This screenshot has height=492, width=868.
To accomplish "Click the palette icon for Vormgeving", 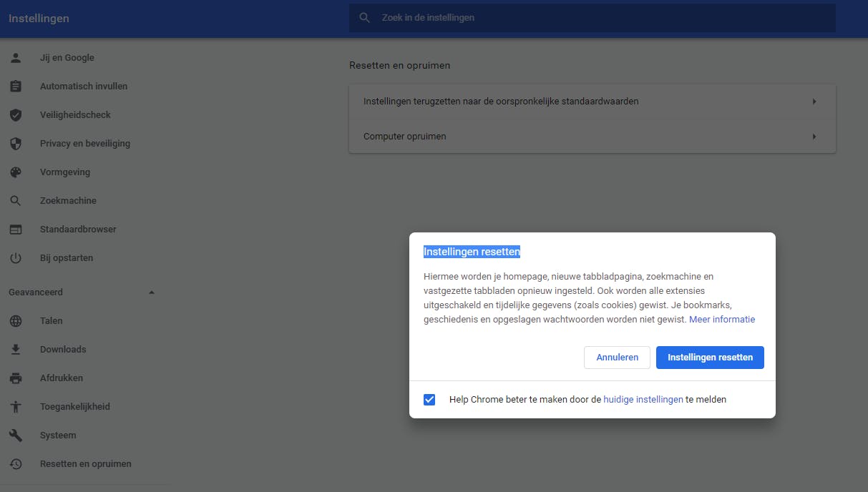I will pyautogui.click(x=16, y=172).
